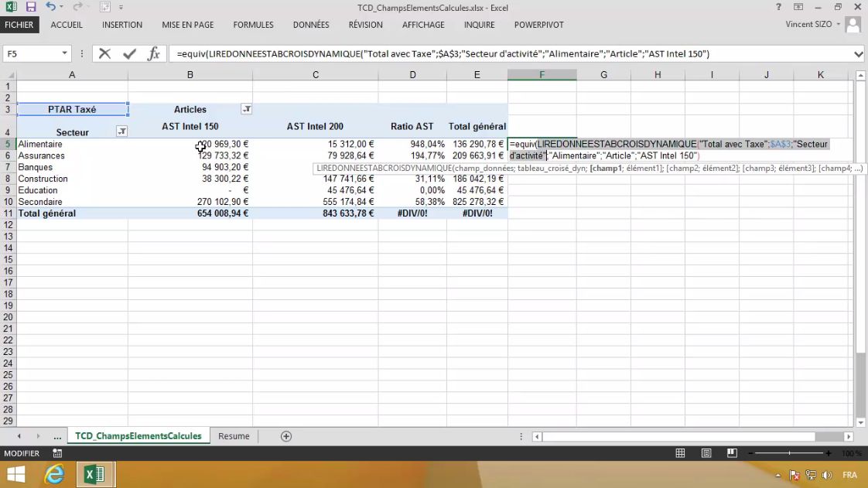Viewport: 868px width, 488px height.
Task: Expand the Name Box dropdown arrow
Action: coord(64,54)
